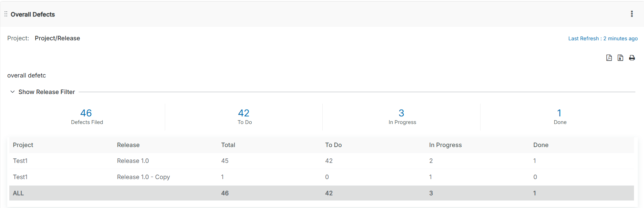Select the Release 1.0 - Copy row
The height and width of the screenshot is (208, 644).
tap(143, 177)
